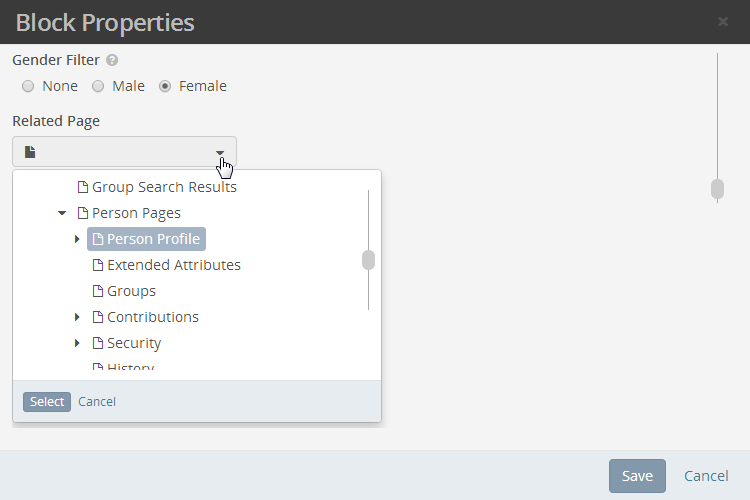Click the page icon in Related Page field
750x500 pixels.
point(30,152)
